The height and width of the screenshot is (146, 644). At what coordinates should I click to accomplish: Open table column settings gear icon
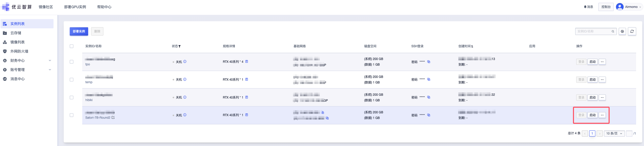(622, 32)
